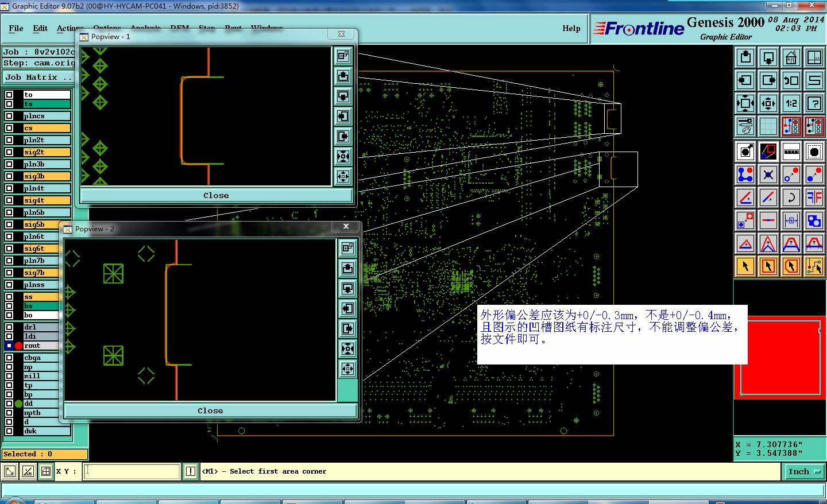Toggle checkbox for the 'cs' layer
Screen dimensions: 827x504
click(x=9, y=128)
